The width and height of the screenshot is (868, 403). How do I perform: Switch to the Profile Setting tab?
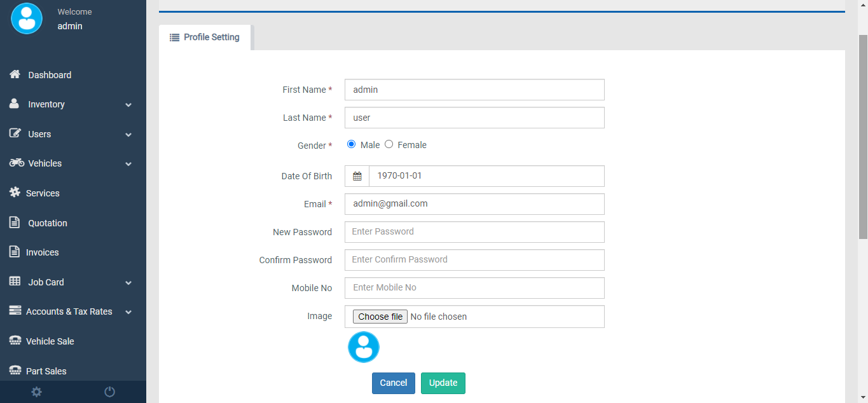[x=204, y=37]
